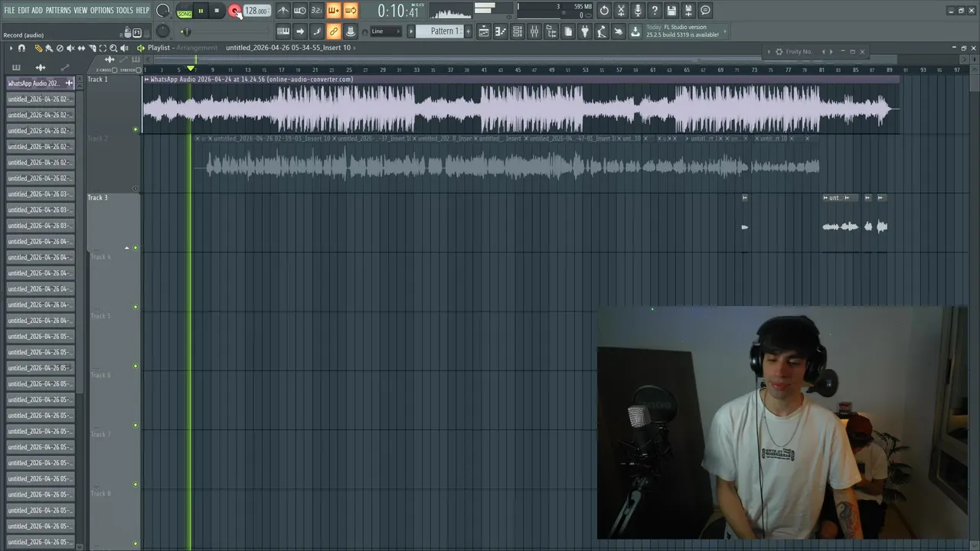Select the Mute tool in playlist toolbar

70,47
